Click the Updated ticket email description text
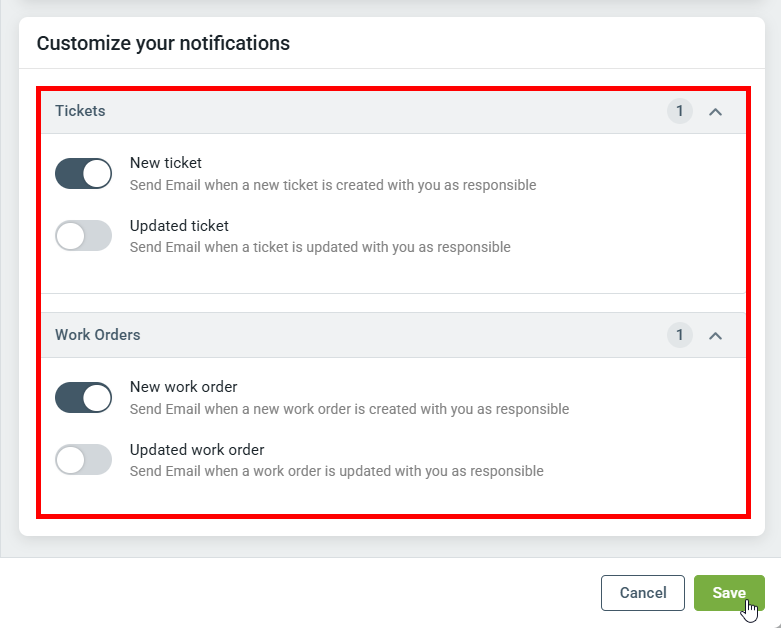The height and width of the screenshot is (628, 781). (x=320, y=247)
